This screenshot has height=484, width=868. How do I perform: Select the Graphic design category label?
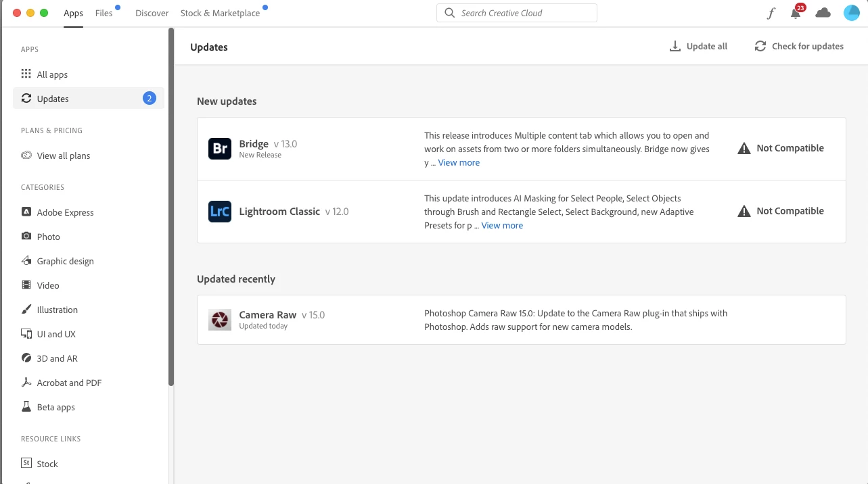coord(66,261)
